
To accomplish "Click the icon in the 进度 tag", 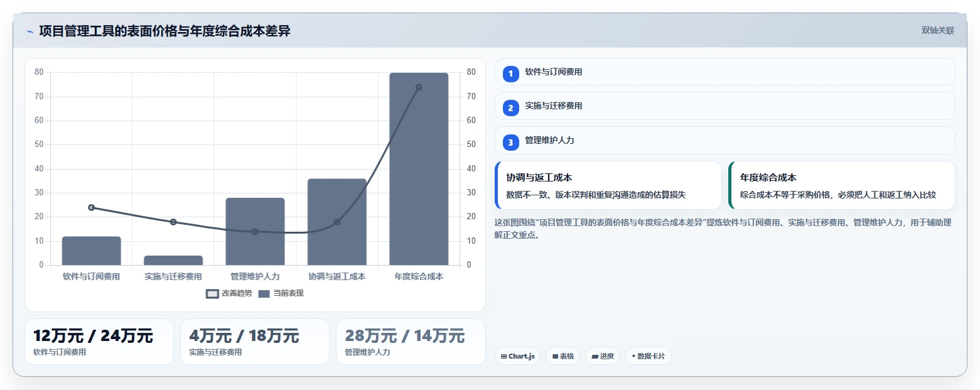I will tap(595, 356).
